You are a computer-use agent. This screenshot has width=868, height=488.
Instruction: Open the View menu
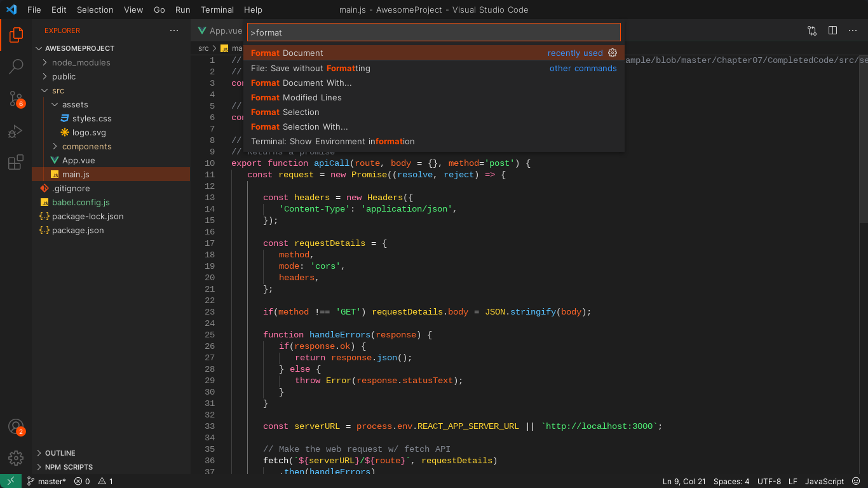click(133, 10)
